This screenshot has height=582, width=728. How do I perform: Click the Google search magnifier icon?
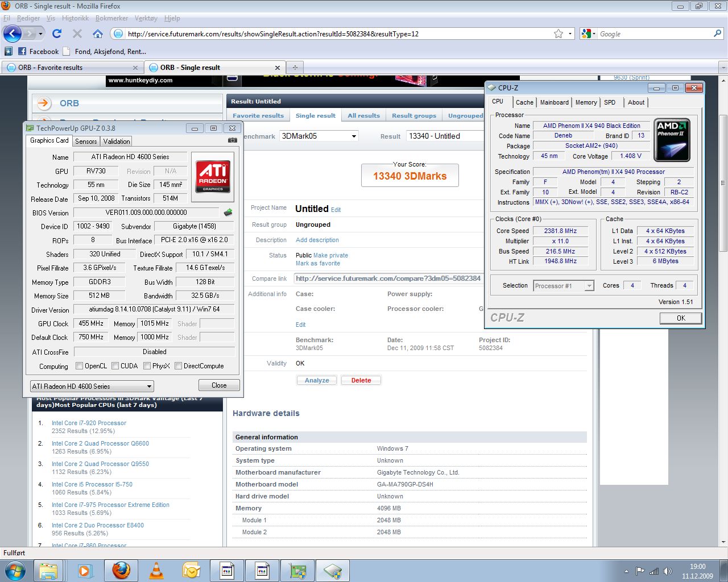pos(718,34)
